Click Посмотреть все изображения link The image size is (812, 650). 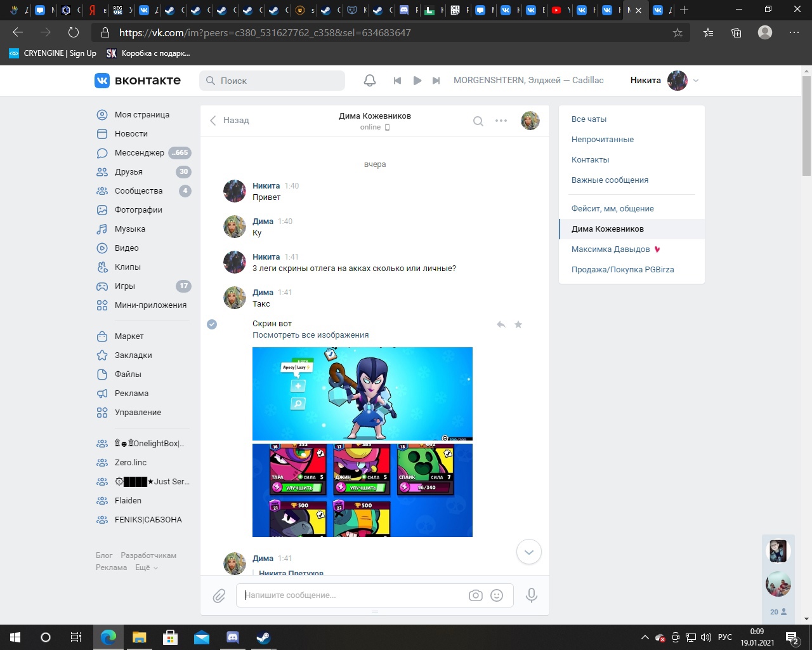coord(310,335)
